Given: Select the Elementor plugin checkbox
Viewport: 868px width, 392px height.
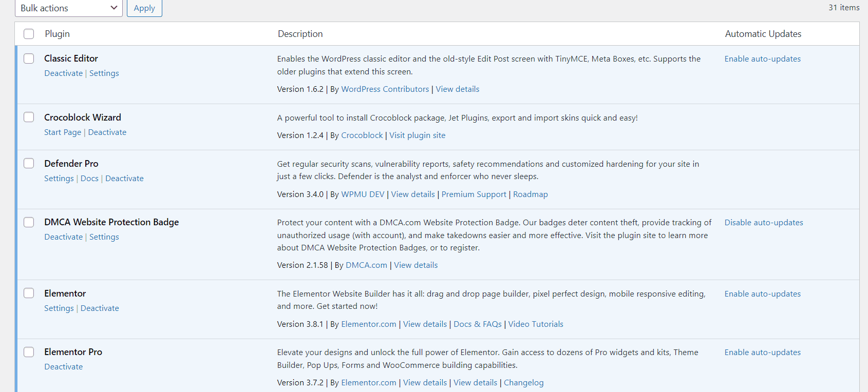Looking at the screenshot, I should [x=29, y=293].
